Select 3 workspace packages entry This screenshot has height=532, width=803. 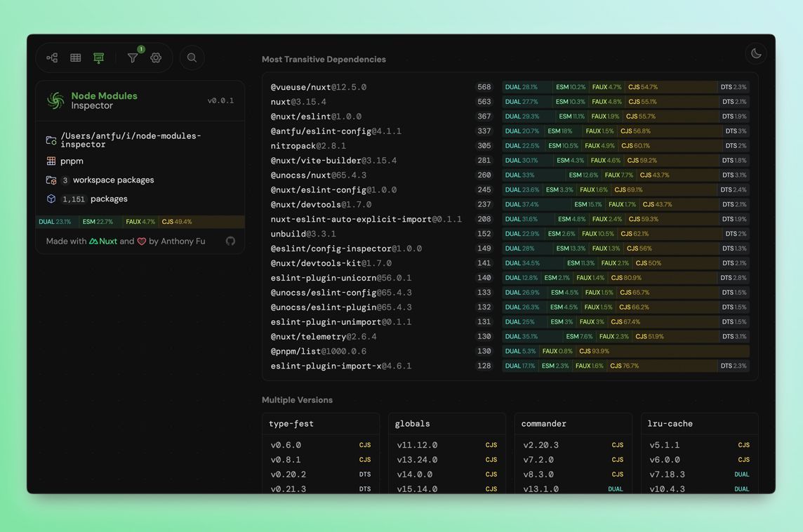[107, 180]
